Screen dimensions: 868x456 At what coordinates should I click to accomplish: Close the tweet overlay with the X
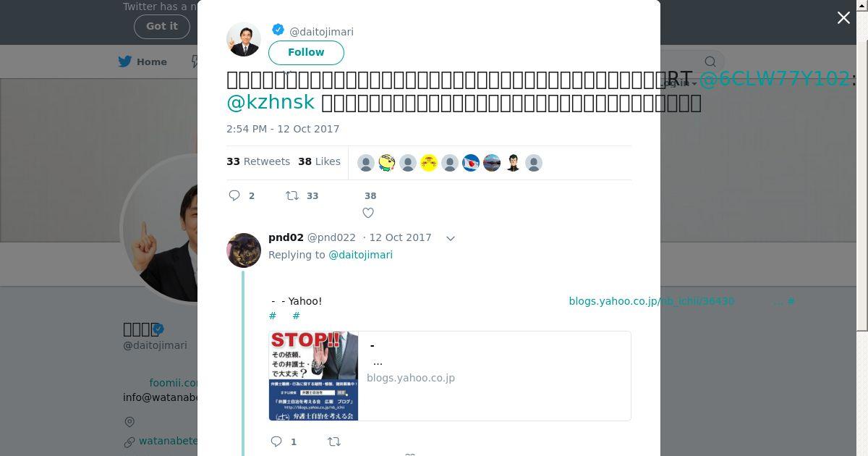pyautogui.click(x=843, y=18)
